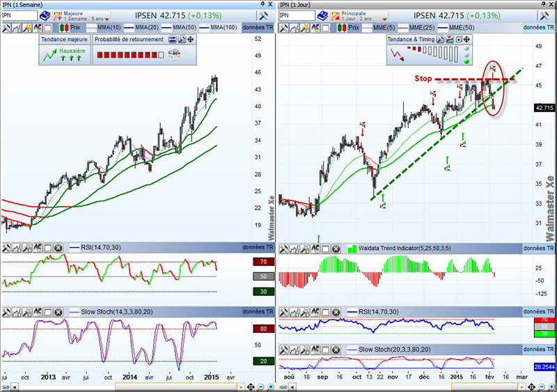This screenshot has height=392, width=557.
Task: Click chart tools icon in weekly toolbar
Action: (x=6, y=28)
